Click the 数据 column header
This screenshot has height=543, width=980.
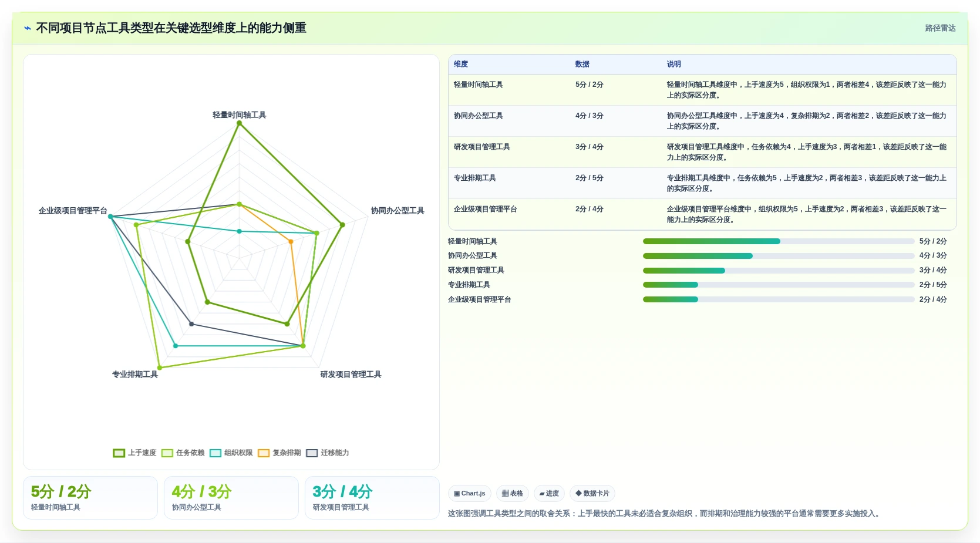pos(582,64)
